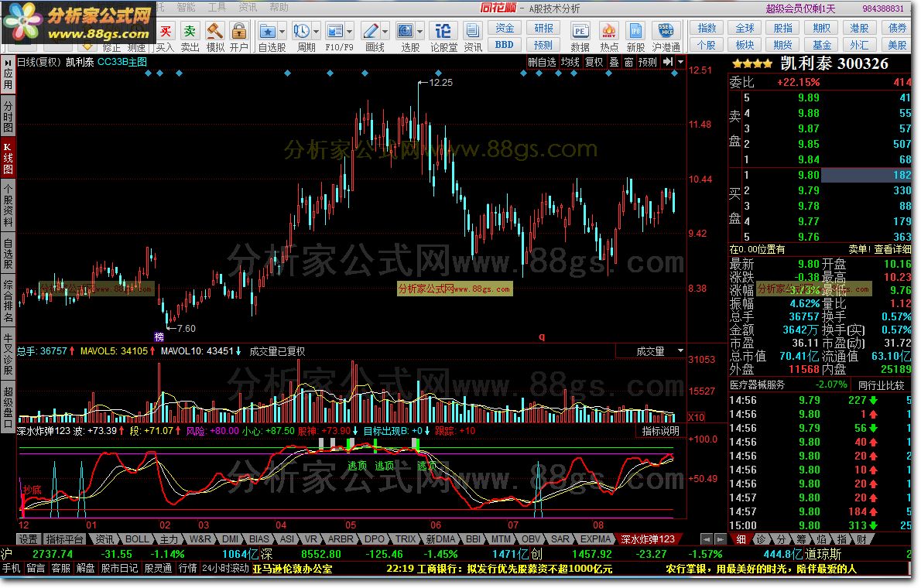
Task: Click the 资金 toolbar button
Action: (x=505, y=28)
